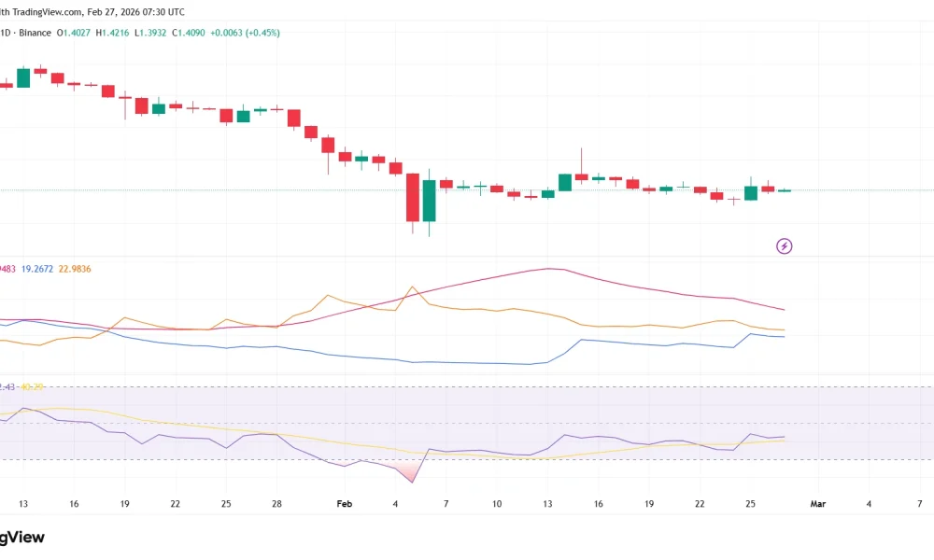
Task: Click the small candle at the far right edge
Action: (x=785, y=191)
